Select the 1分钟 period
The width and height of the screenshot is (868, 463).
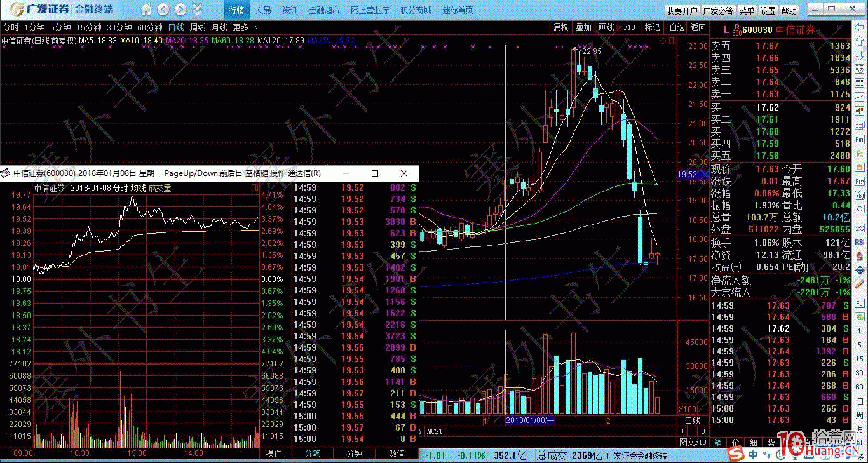[34, 27]
